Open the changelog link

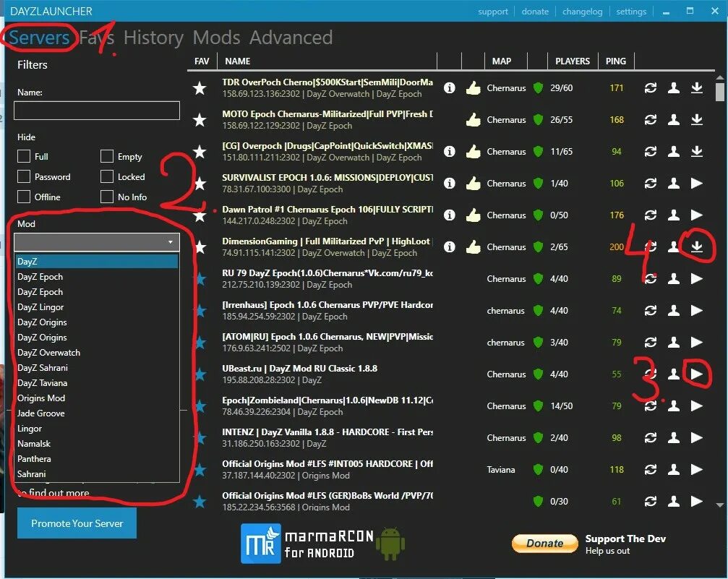[582, 12]
